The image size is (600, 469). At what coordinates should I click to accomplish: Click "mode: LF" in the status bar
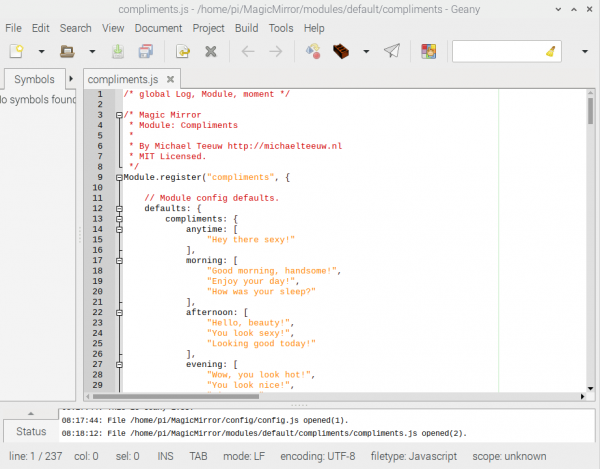click(244, 456)
